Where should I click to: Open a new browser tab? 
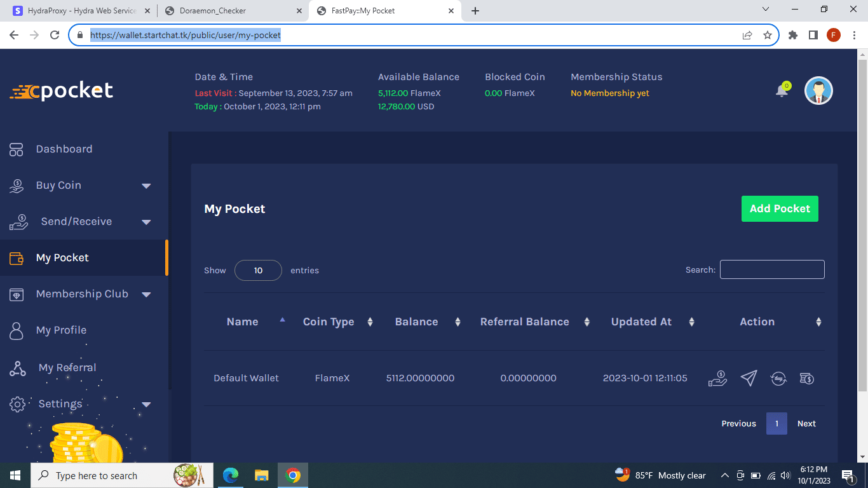[475, 11]
